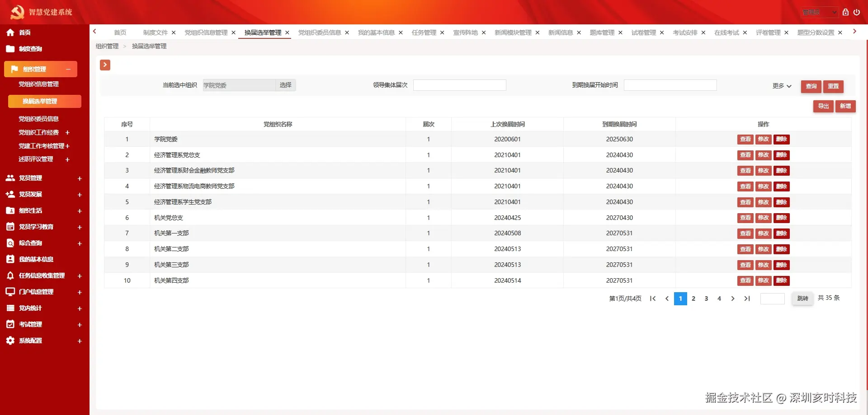Click the 跳转 page jump button
The height and width of the screenshot is (415, 868).
pos(802,298)
